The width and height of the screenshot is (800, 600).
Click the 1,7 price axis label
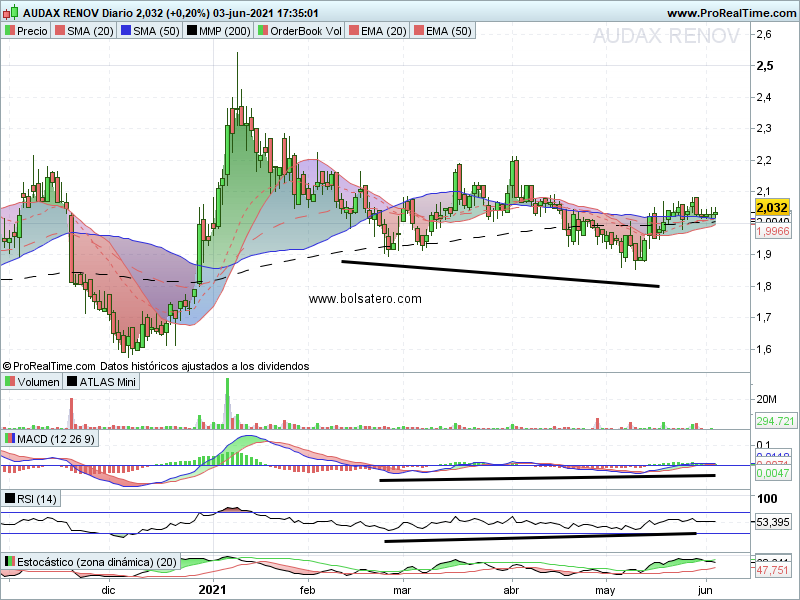[x=764, y=317]
